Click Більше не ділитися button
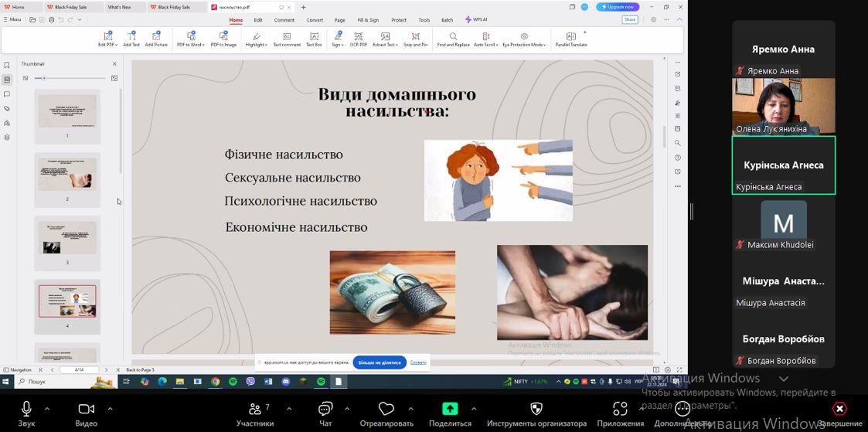 (380, 362)
